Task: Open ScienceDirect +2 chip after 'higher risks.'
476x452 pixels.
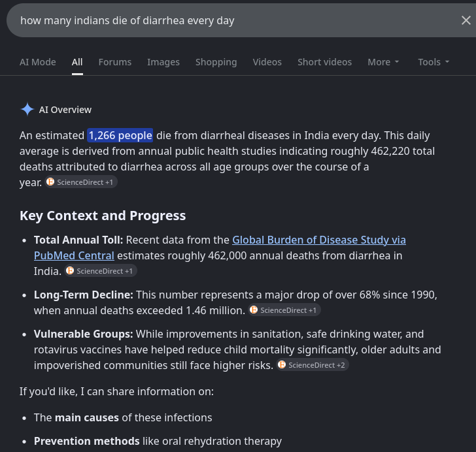Action: point(313,365)
